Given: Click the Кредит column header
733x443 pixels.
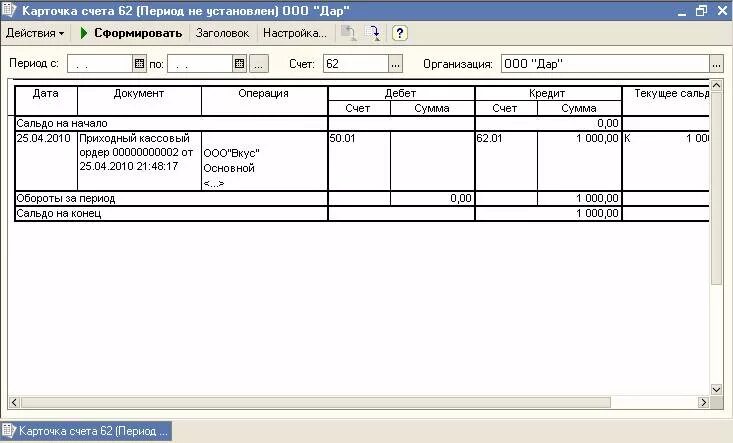Looking at the screenshot, I should (548, 93).
